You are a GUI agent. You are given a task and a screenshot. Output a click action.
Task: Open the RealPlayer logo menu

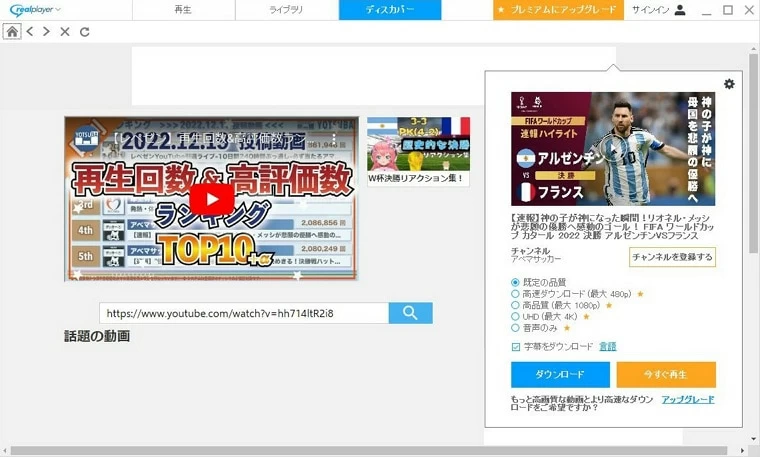point(35,10)
